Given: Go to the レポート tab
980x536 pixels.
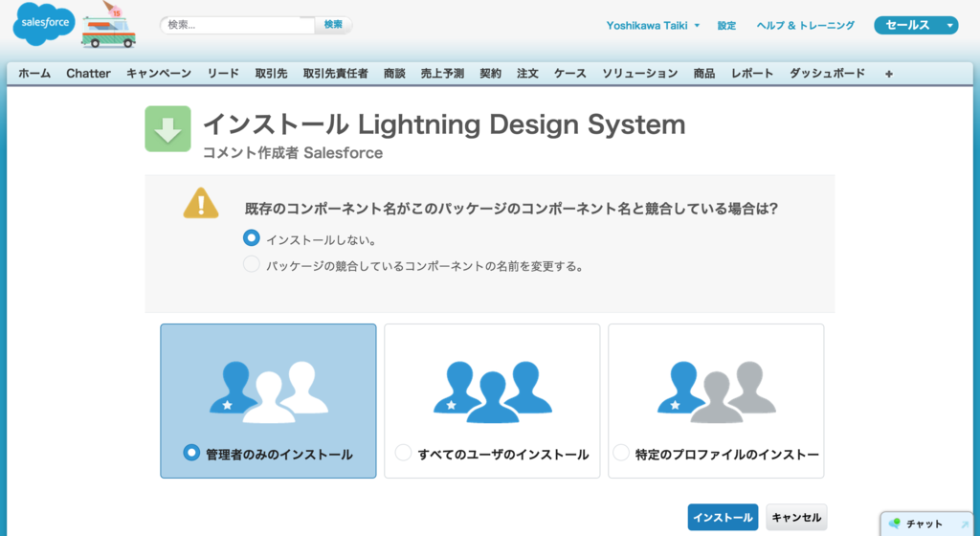Looking at the screenshot, I should coord(752,74).
